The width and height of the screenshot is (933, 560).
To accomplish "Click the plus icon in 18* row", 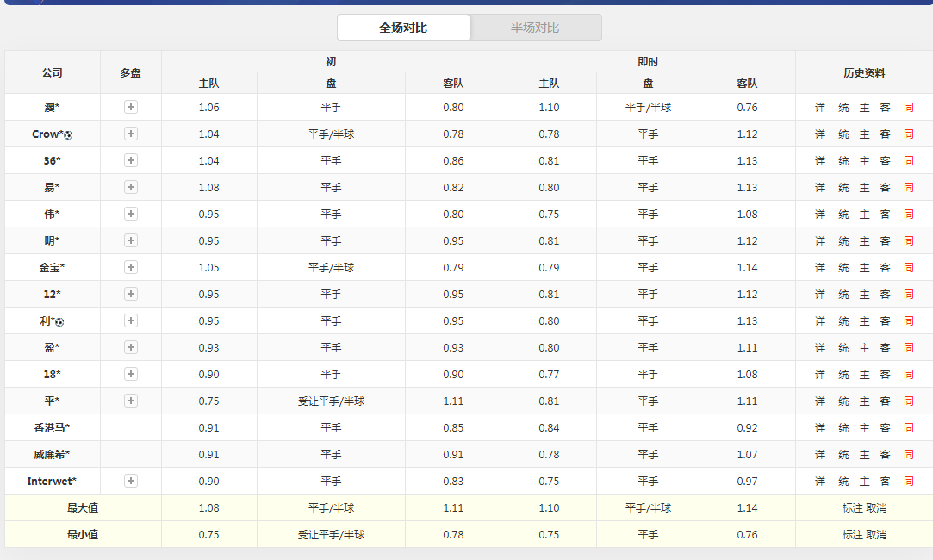I will pyautogui.click(x=131, y=374).
